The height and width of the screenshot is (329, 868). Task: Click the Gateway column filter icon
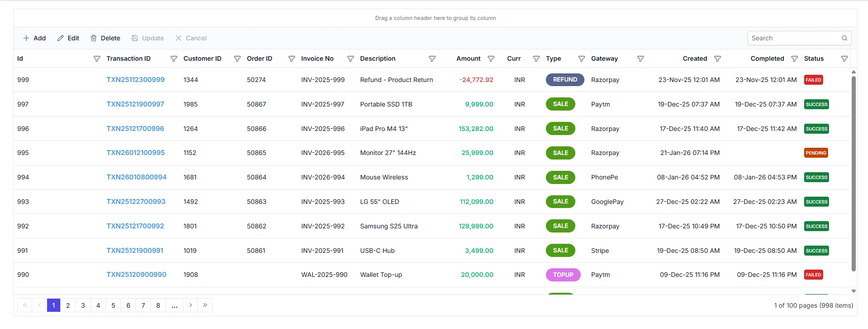tap(640, 59)
